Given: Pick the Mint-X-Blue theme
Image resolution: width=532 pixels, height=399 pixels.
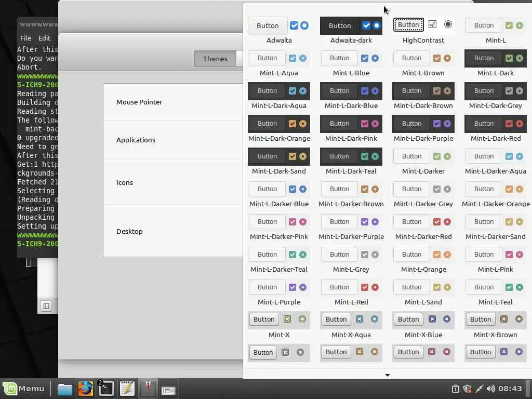Looking at the screenshot, I should tap(423, 325).
